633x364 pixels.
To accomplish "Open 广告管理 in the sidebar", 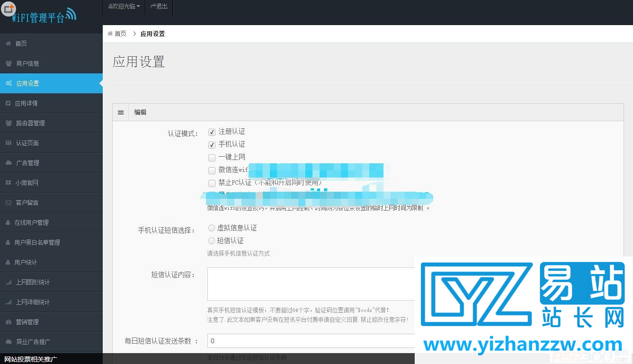I will (51, 163).
